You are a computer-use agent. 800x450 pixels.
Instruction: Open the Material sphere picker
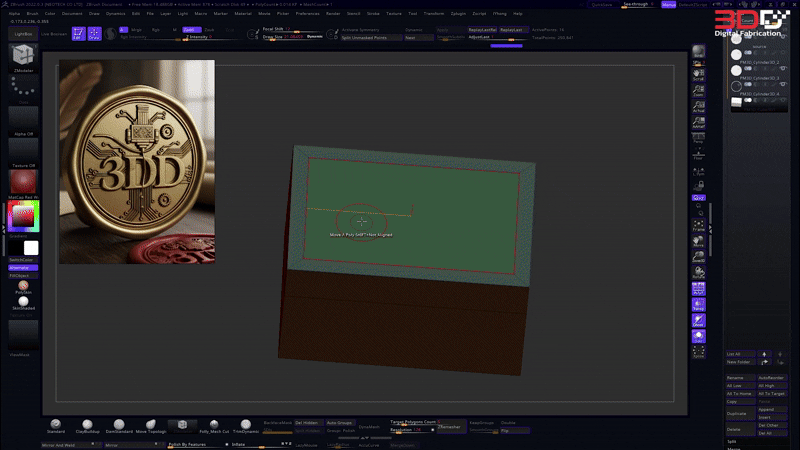pos(22,181)
